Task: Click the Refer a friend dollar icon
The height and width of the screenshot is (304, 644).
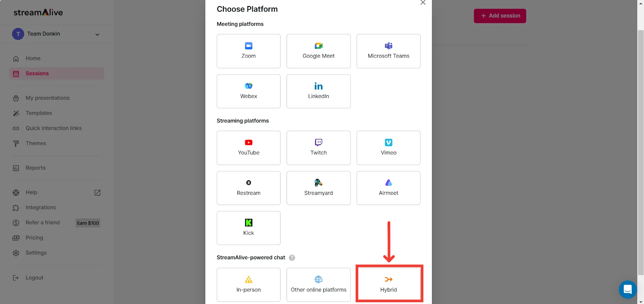Action: (x=16, y=223)
